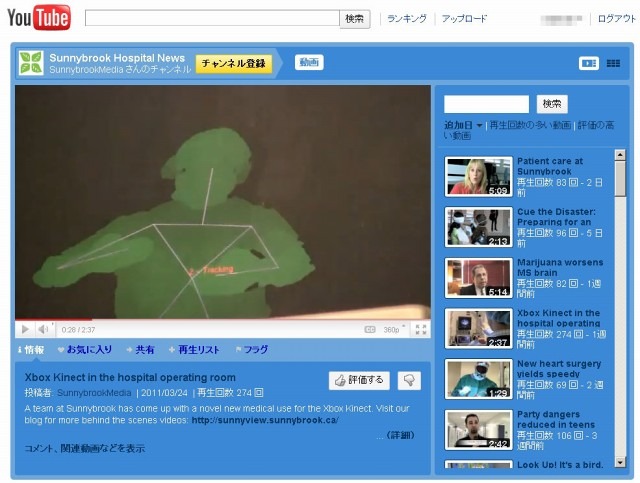Switch to player view layout icon
640x483 pixels.
pyautogui.click(x=589, y=63)
